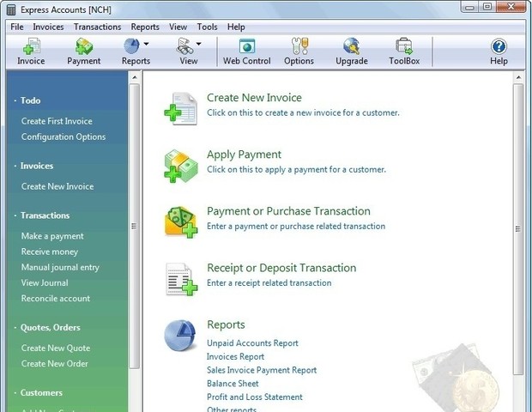Click the Invoices section header in the sidebar

point(37,166)
